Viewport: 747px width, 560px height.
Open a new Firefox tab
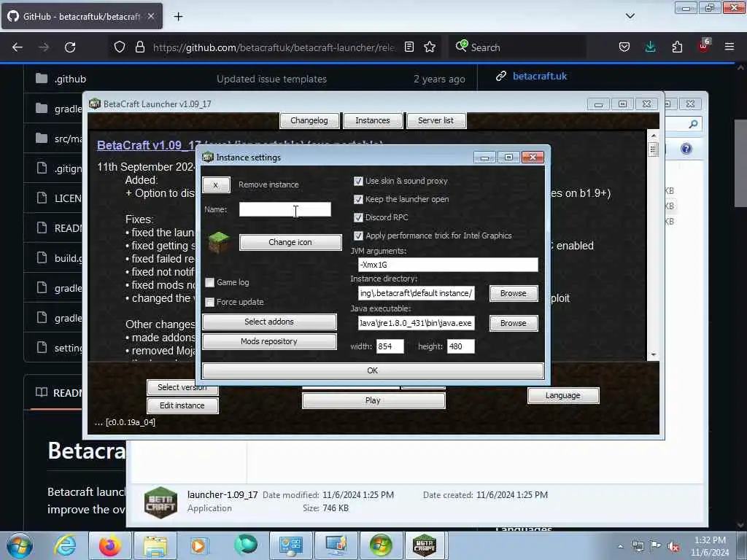178,17
